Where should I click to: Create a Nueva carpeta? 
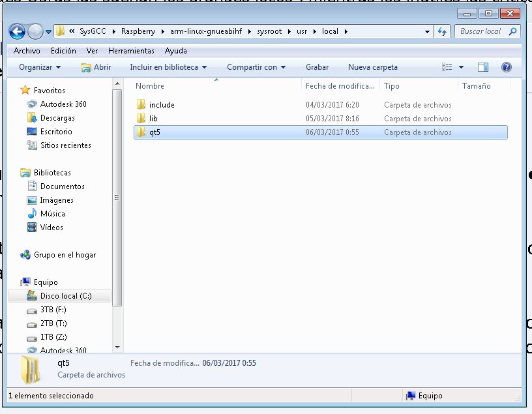click(373, 67)
